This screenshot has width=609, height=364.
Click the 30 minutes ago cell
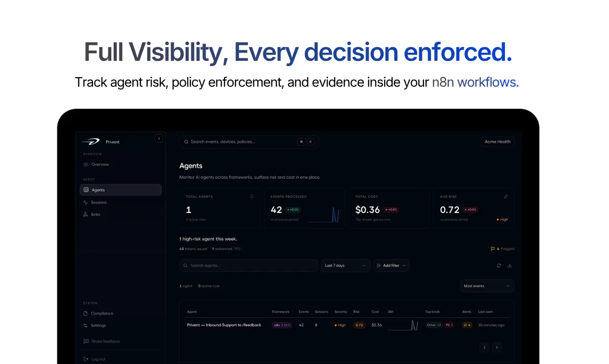(491, 325)
